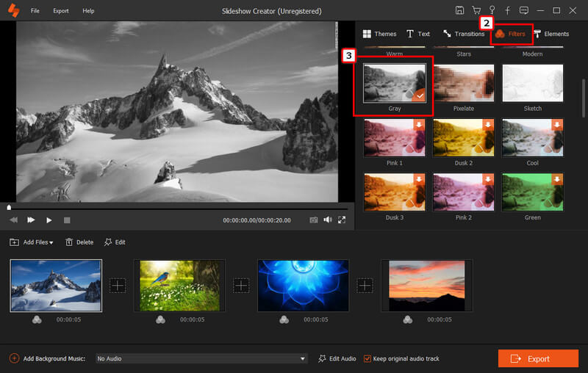Click the Edit Audio button
This screenshot has height=373, width=588.
337,358
